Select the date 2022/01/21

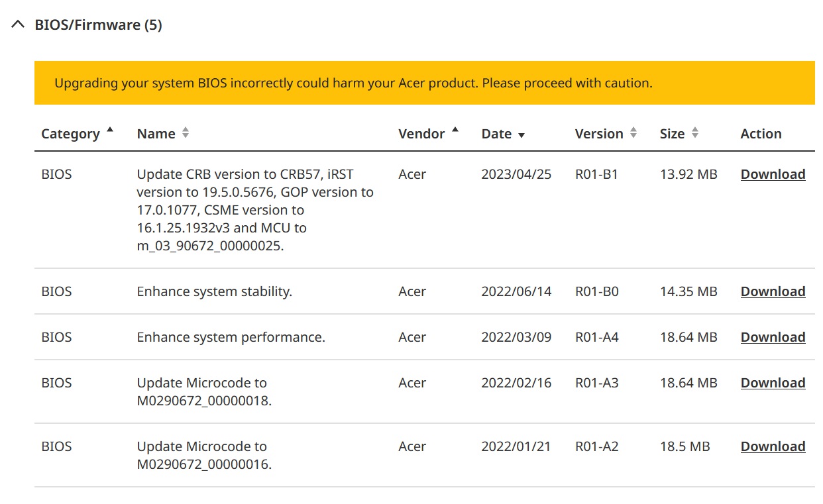tap(516, 446)
